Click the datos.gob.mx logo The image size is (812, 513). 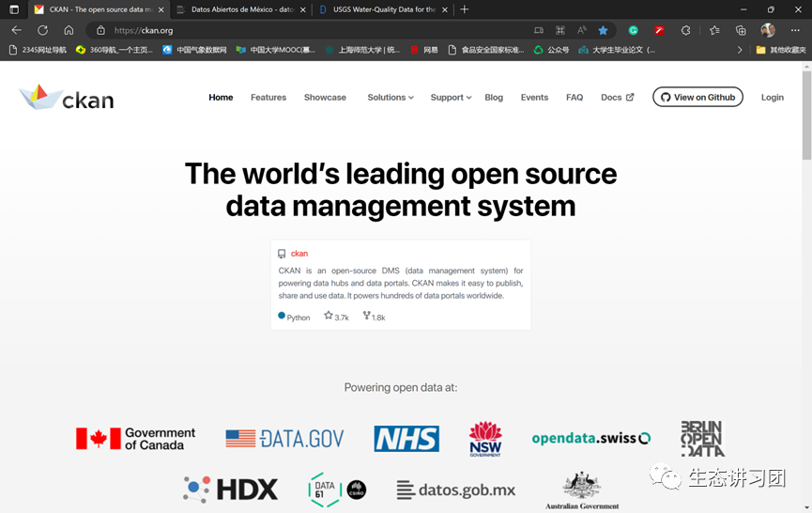coord(456,490)
